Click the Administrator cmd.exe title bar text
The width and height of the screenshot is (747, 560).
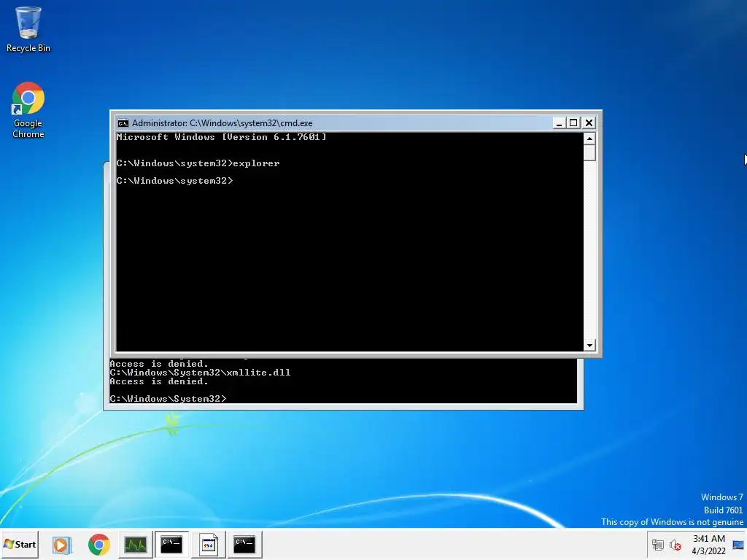[222, 122]
